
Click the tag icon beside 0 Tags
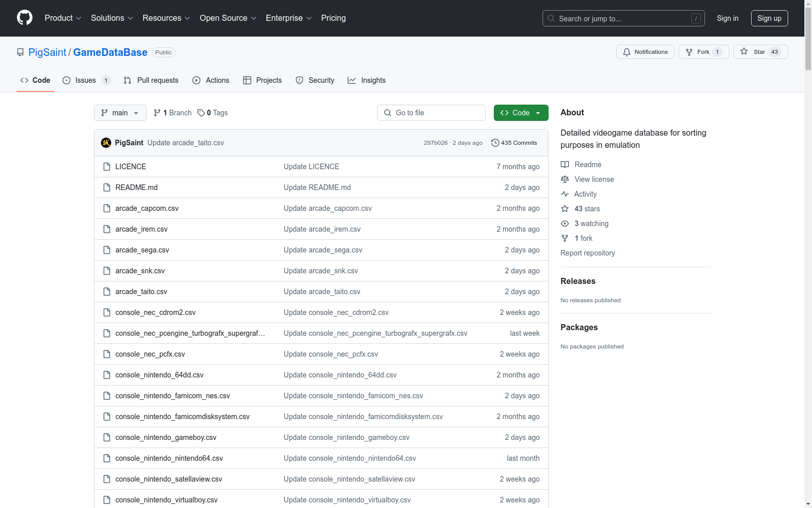click(x=201, y=113)
